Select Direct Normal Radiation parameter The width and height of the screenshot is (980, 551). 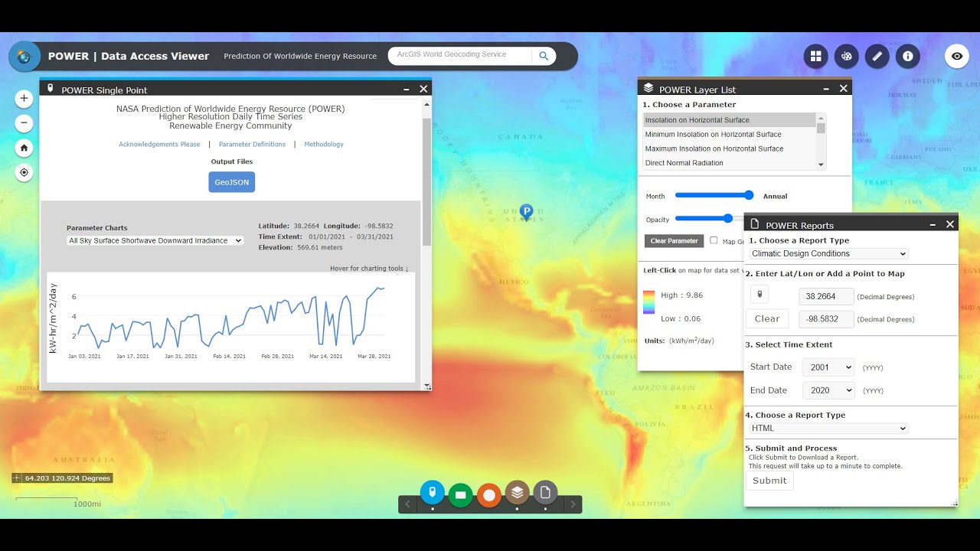[x=730, y=163]
